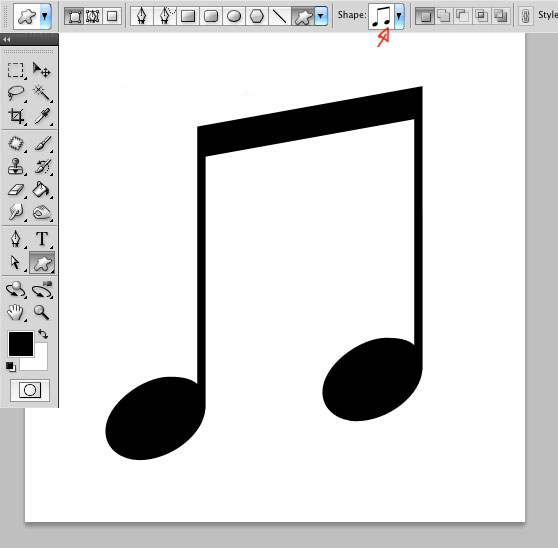Select the Eraser tool
This screenshot has height=548, width=558.
click(x=16, y=190)
